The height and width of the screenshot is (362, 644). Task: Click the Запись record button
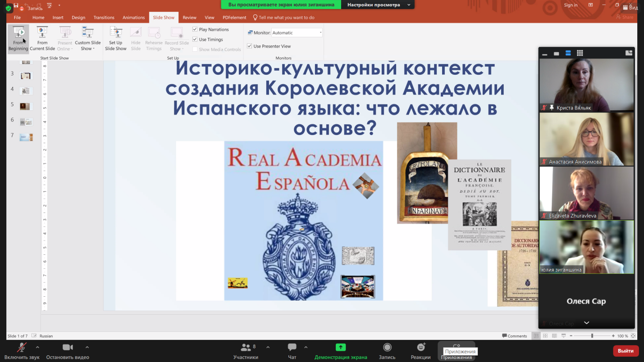click(x=387, y=351)
